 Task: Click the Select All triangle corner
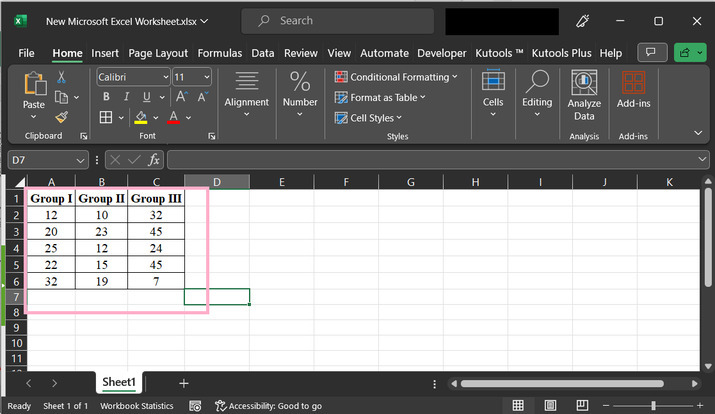19,182
